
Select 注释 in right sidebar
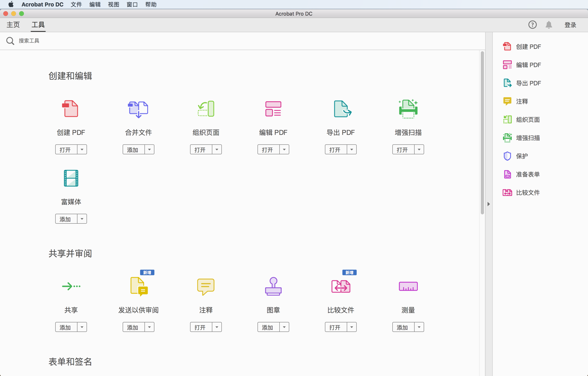tap(516, 101)
